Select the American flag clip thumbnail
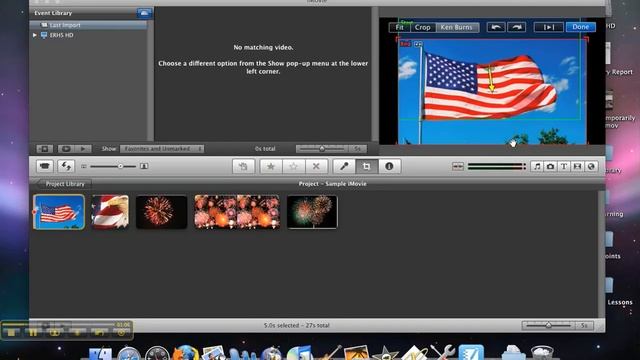 coord(59,212)
